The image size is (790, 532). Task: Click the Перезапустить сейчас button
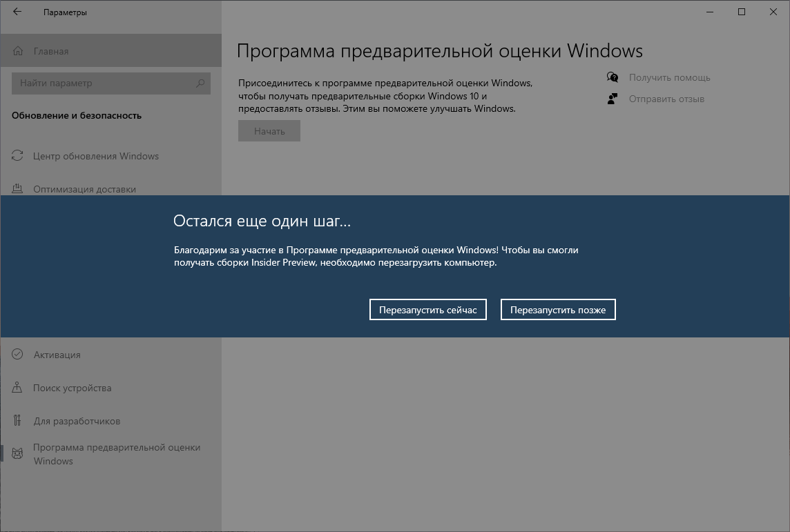[427, 310]
